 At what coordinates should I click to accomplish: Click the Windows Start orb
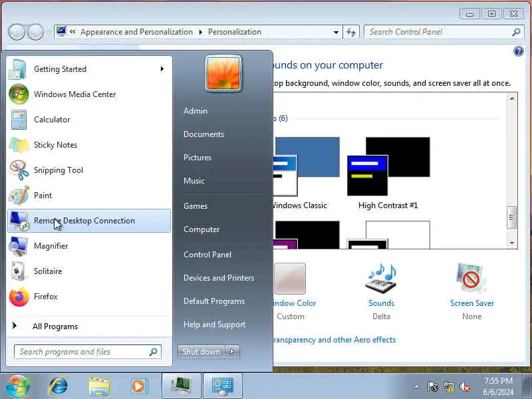click(18, 386)
